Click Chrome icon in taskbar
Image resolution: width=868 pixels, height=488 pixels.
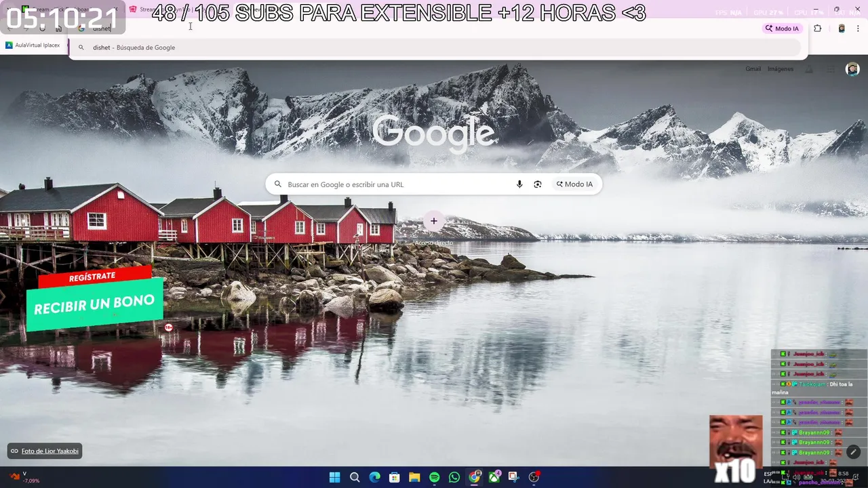(475, 477)
